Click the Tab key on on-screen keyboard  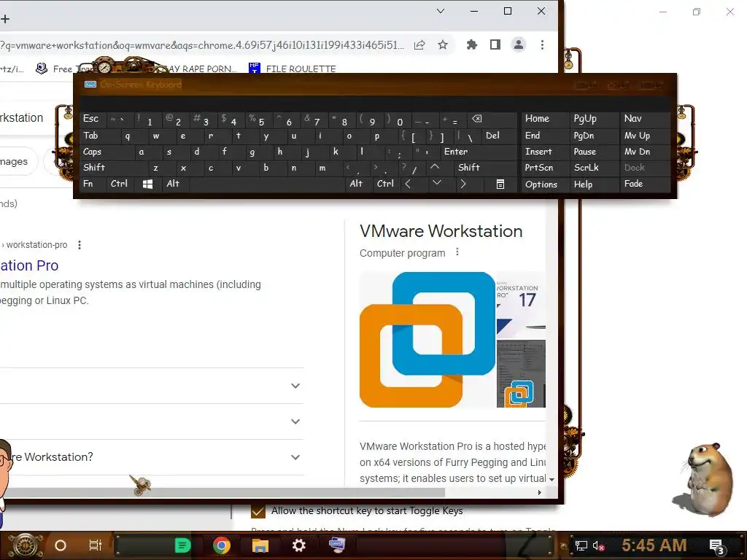100,136
